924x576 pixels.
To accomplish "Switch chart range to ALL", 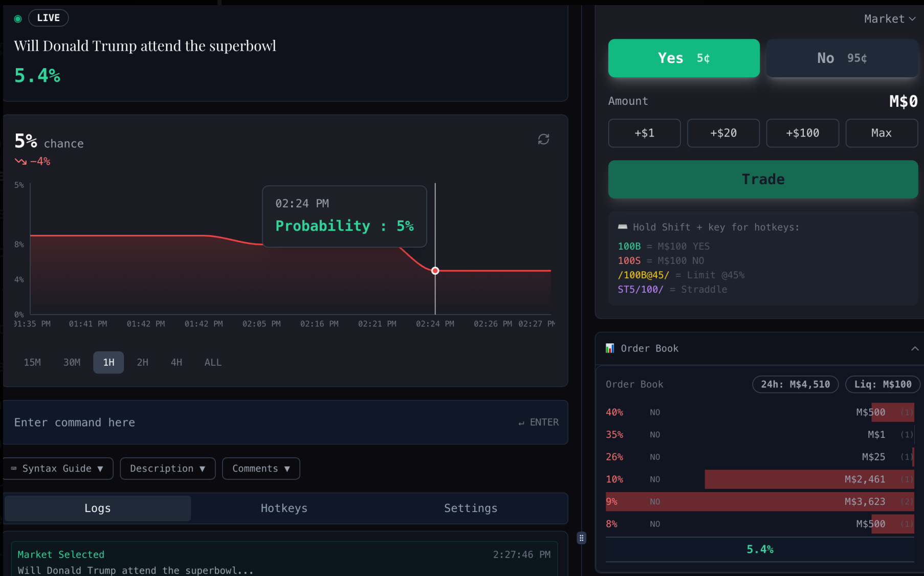I will coord(213,362).
